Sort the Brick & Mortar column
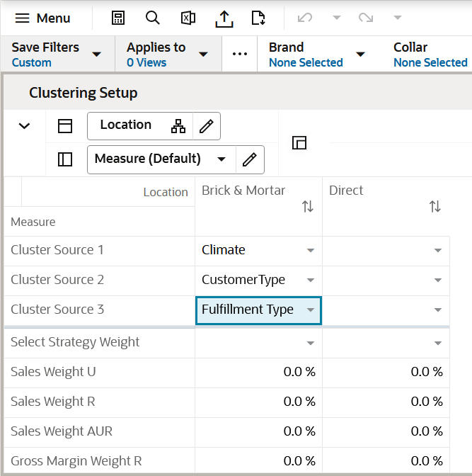Screen dimensions: 472x476 tap(308, 206)
